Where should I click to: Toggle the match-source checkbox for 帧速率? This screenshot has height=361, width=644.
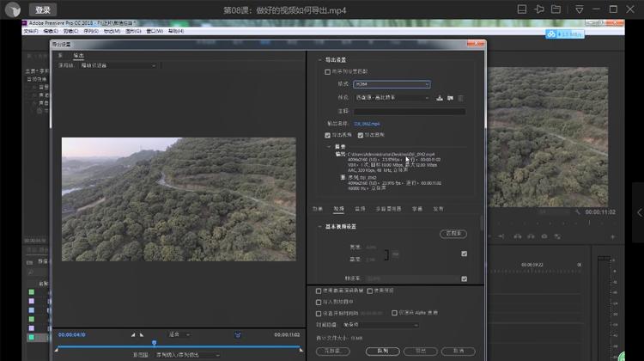[x=464, y=278]
